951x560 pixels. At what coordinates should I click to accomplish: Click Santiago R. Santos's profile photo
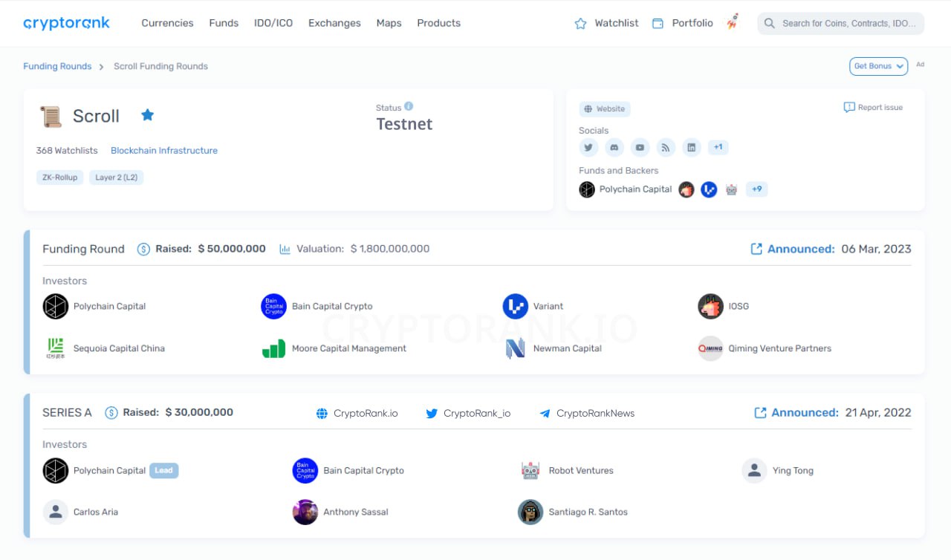[x=530, y=512]
